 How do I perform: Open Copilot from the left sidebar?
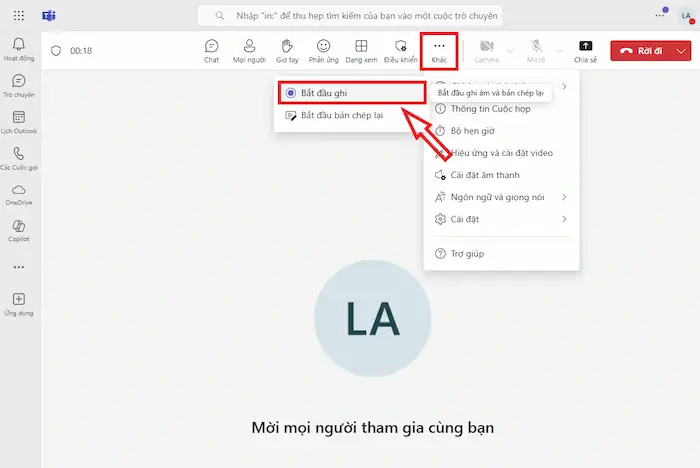[18, 231]
